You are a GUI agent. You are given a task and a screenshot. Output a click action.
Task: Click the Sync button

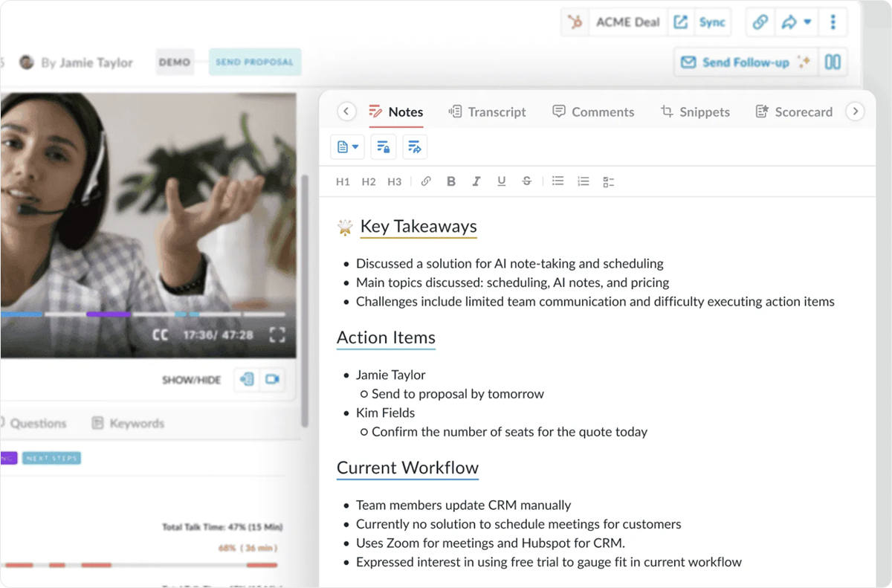(711, 22)
